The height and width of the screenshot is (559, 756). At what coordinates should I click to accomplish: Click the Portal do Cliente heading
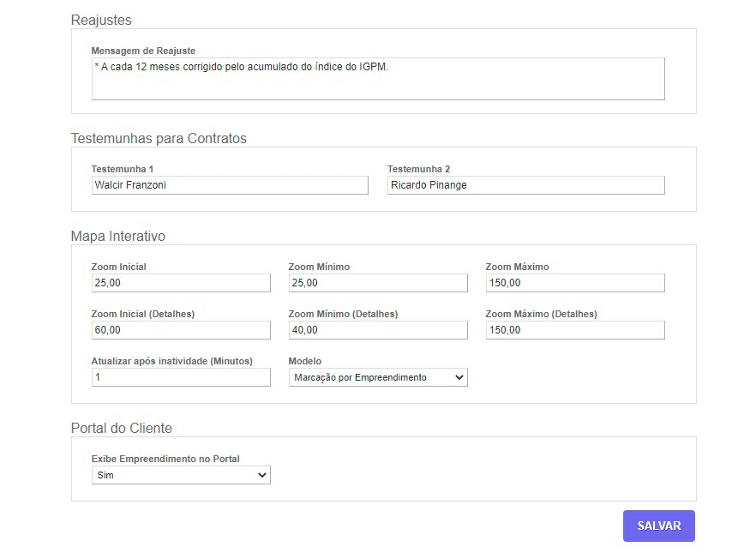121,428
